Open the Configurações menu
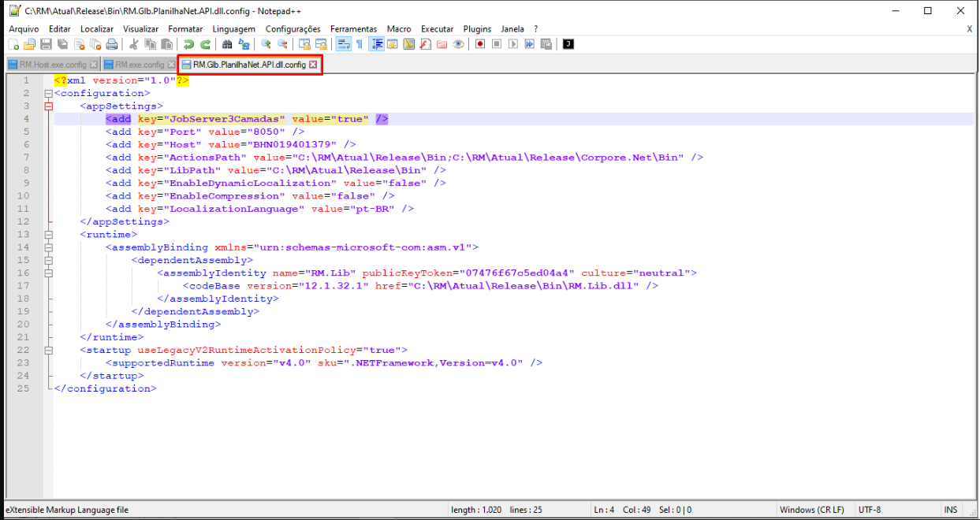This screenshot has width=980, height=520. (x=293, y=28)
